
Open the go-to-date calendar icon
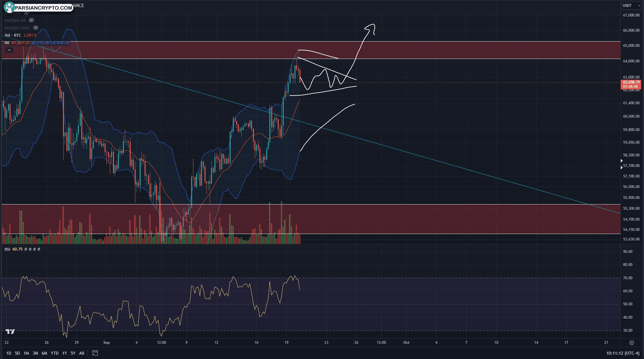[x=95, y=353]
